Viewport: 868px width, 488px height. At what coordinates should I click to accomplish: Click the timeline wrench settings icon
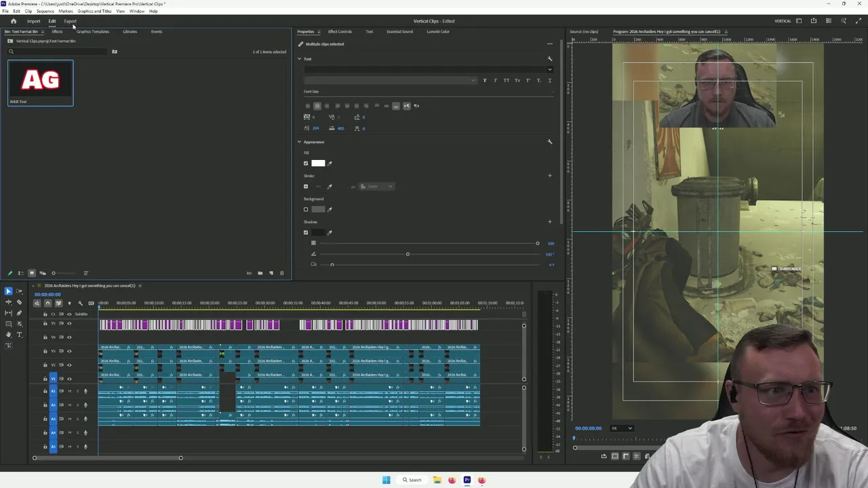[80, 303]
